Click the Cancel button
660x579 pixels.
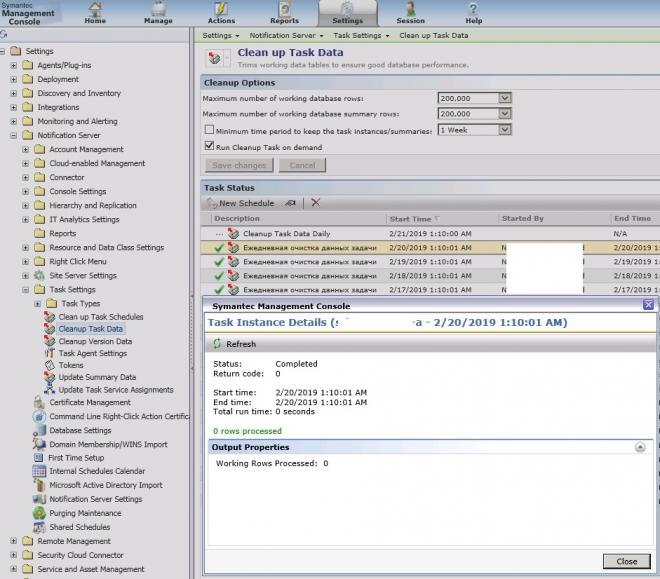(x=302, y=165)
